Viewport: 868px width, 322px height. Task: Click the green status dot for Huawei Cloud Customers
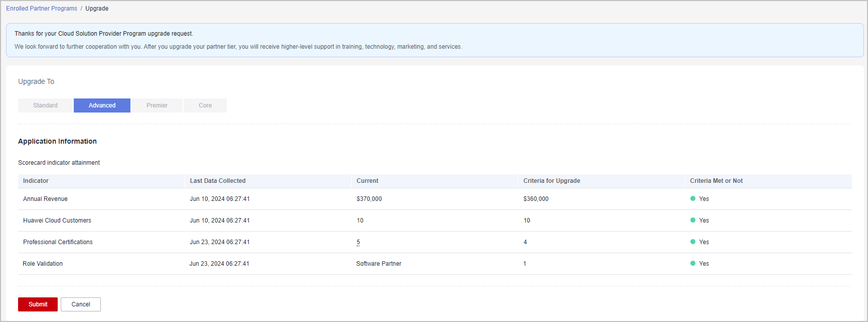click(693, 220)
